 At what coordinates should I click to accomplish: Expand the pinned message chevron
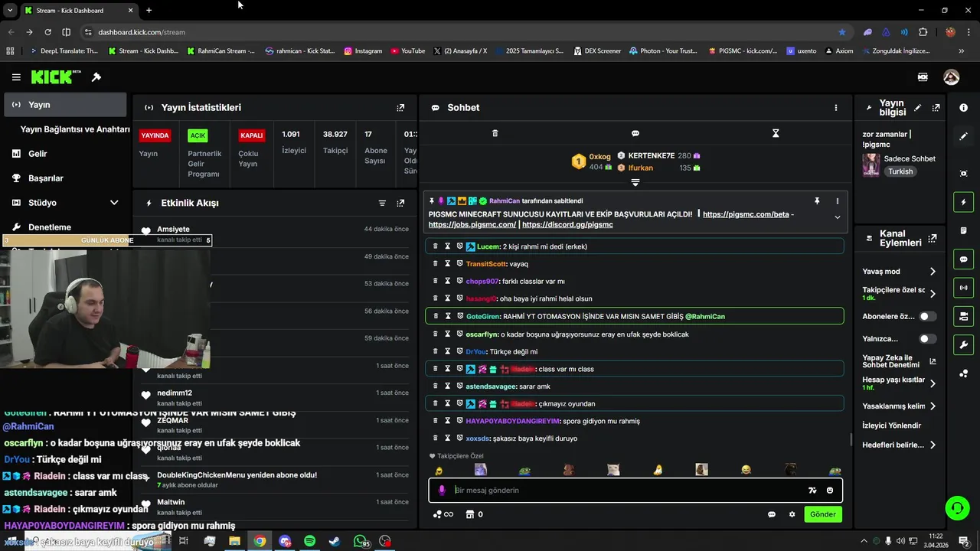[x=837, y=217]
